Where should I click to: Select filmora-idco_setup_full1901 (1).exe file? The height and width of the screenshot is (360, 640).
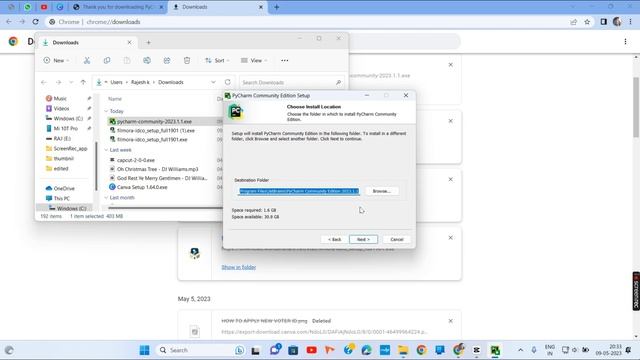click(x=156, y=131)
